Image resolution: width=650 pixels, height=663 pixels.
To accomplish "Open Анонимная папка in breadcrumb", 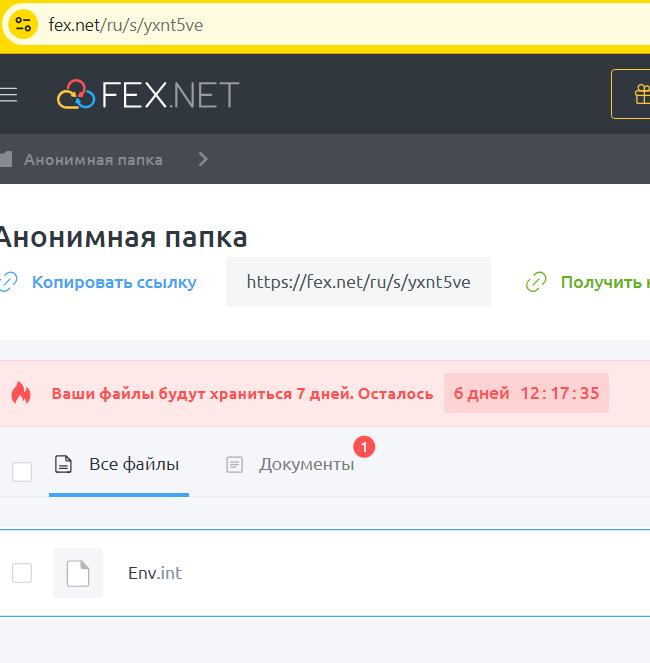I will pos(93,159).
